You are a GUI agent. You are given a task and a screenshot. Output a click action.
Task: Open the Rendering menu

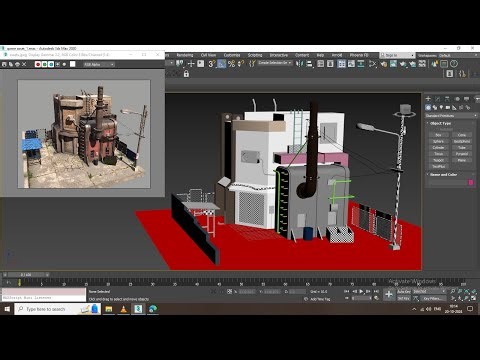point(185,55)
